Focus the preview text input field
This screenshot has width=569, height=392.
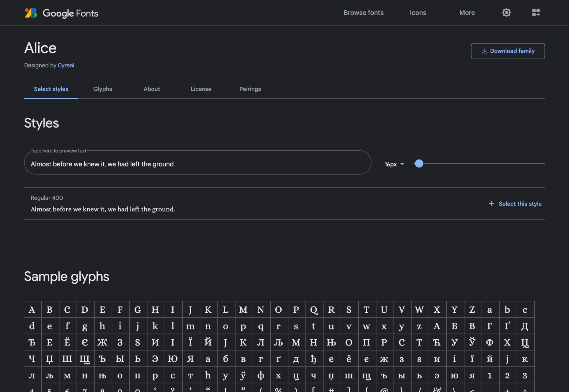[x=197, y=163]
